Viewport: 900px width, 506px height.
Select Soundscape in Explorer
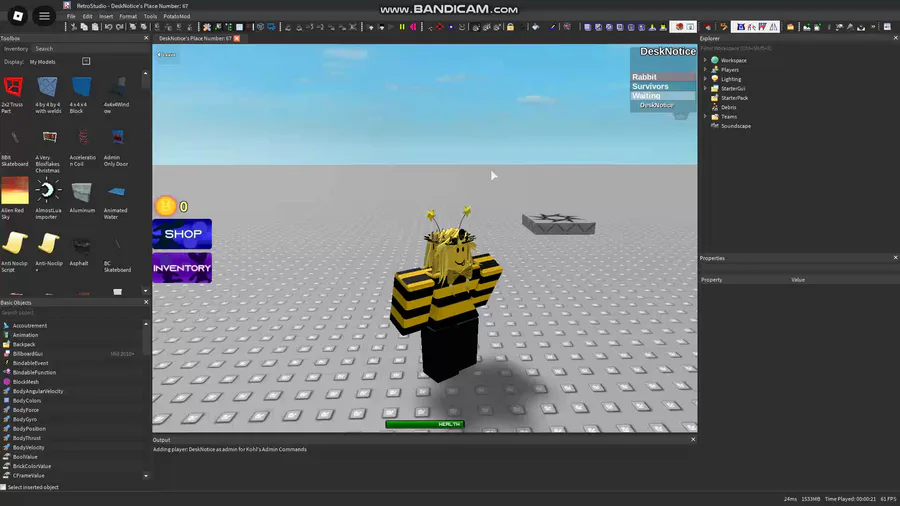(735, 126)
